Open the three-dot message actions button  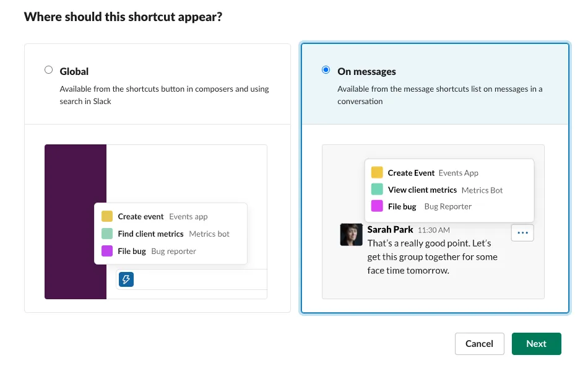[522, 233]
